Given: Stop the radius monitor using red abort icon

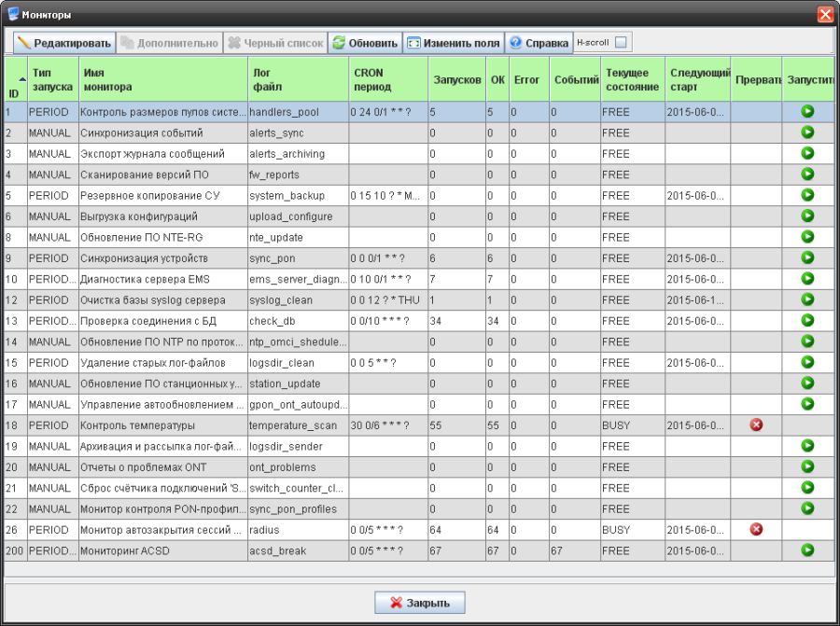Looking at the screenshot, I should [757, 530].
